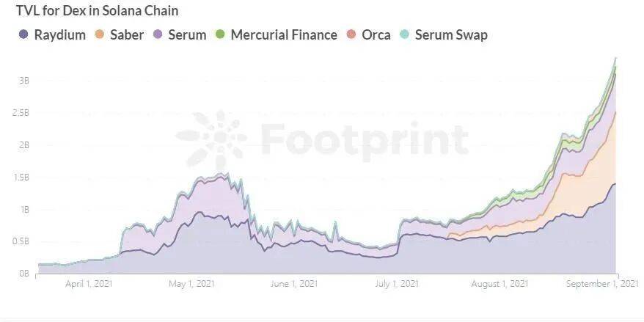Click the Serum Swap legend label

click(x=450, y=35)
